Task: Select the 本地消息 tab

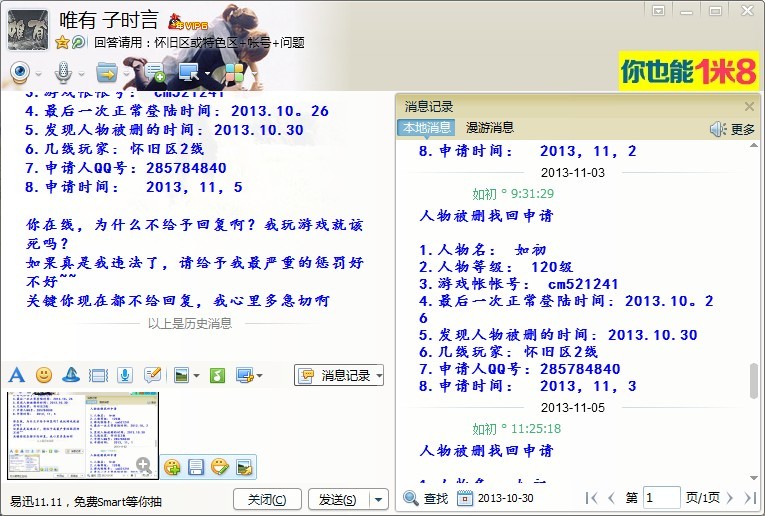Action: pos(426,128)
